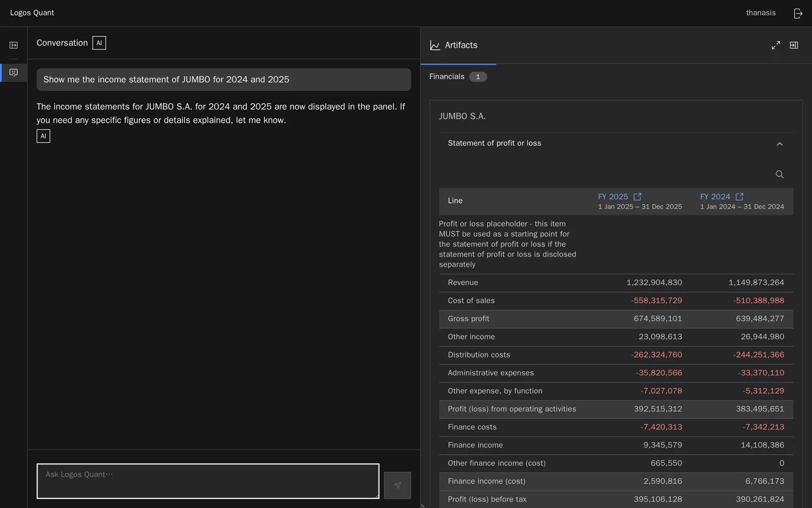Click Profit (loss) from operating activities row
The image size is (812, 508).
tap(616, 409)
